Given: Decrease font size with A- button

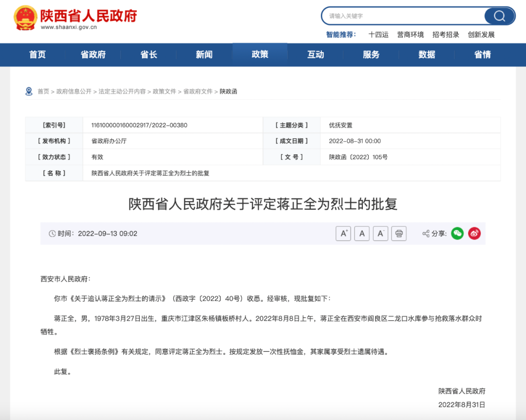Looking at the screenshot, I should (380, 234).
